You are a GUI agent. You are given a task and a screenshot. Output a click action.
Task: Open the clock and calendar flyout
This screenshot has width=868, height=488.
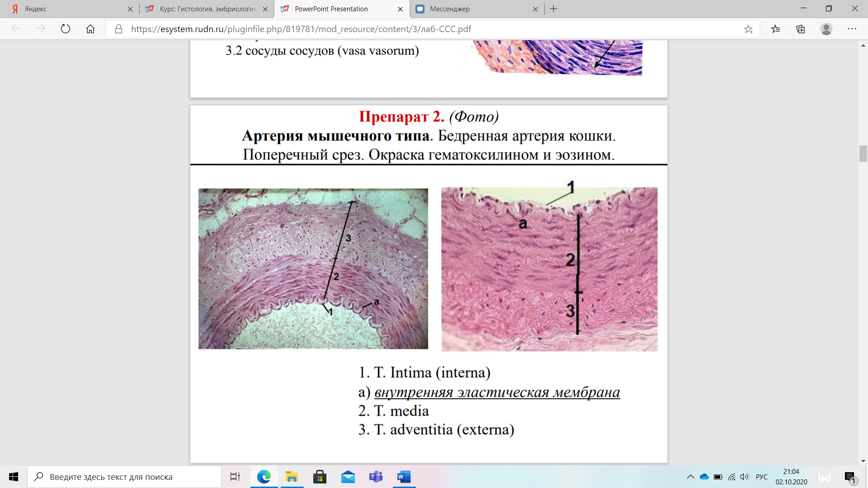click(792, 477)
